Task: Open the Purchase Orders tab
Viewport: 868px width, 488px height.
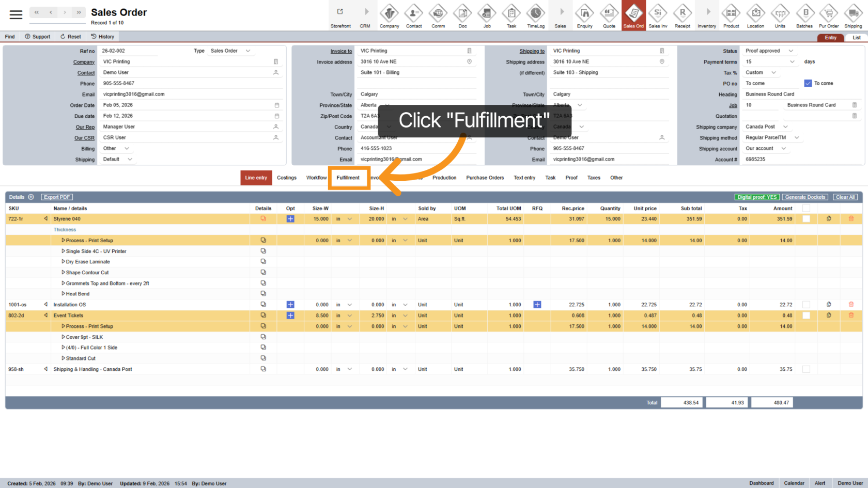Action: (485, 178)
